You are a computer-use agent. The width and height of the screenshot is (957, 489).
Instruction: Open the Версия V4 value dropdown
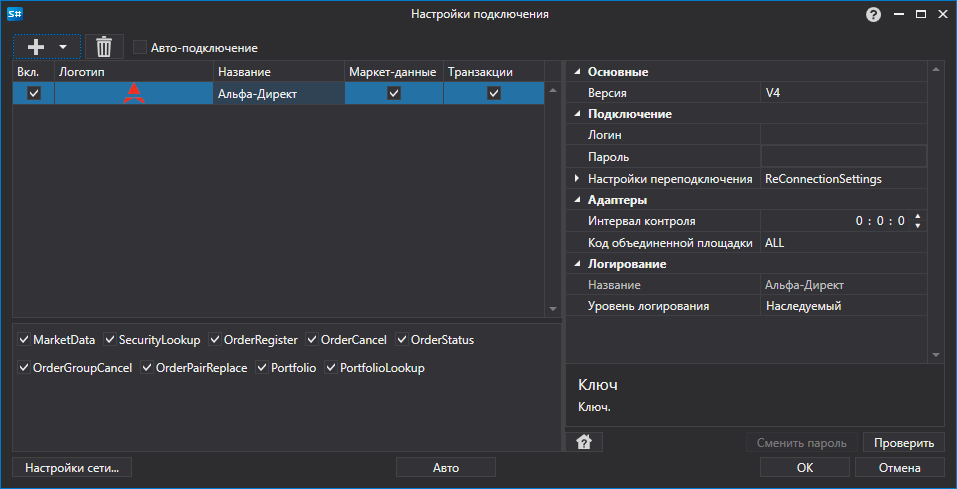(843, 93)
